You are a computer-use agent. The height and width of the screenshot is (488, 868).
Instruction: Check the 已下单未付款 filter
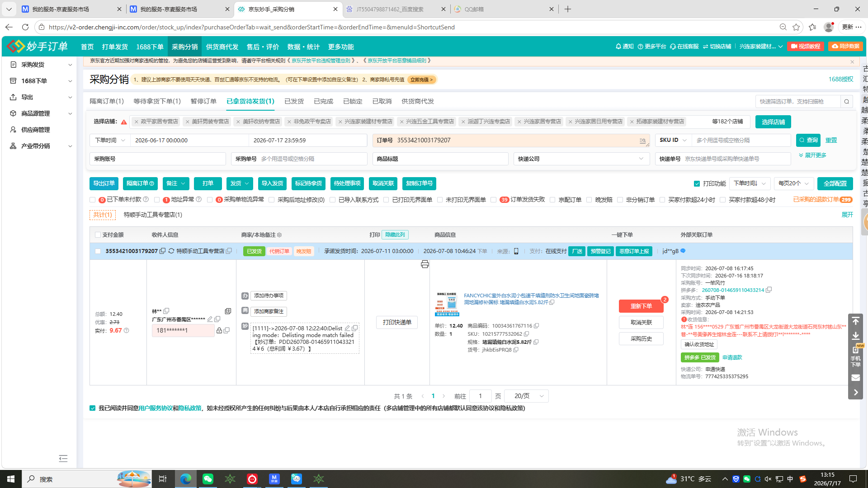coord(92,200)
